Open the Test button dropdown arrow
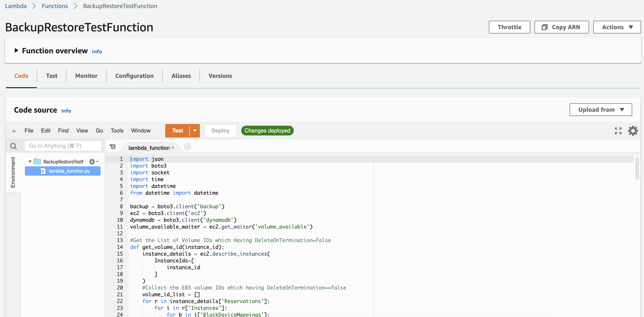 coord(195,131)
